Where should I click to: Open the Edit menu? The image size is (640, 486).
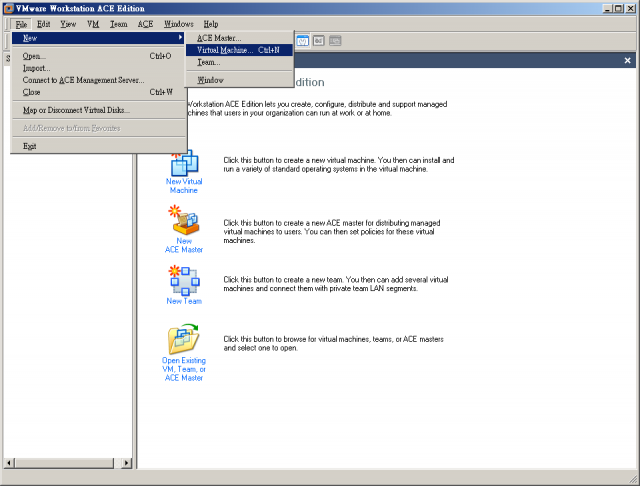click(43, 24)
